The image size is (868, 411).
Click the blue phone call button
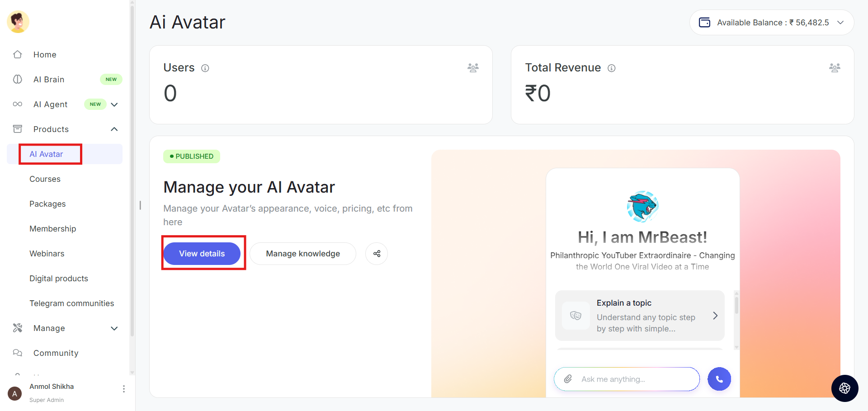719,379
